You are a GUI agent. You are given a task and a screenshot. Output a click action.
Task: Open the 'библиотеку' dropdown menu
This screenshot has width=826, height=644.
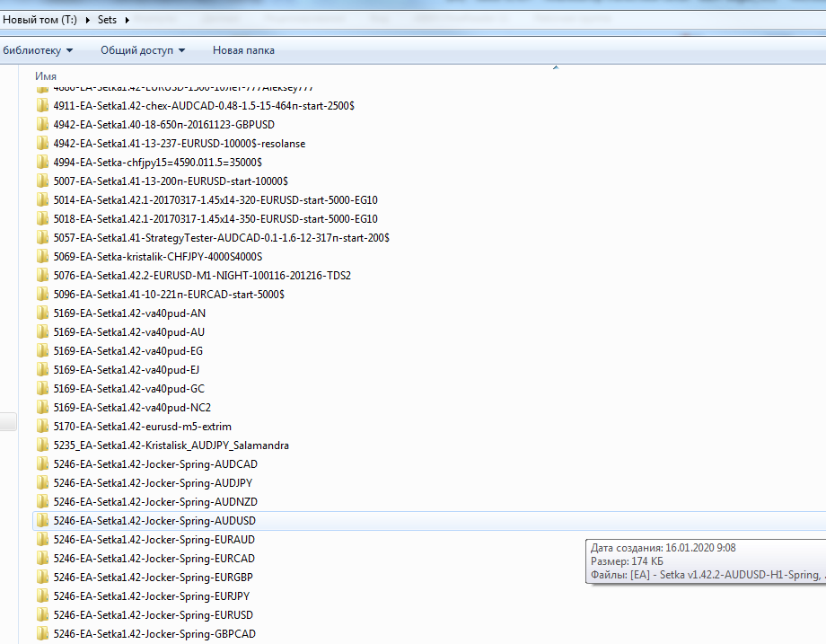tap(38, 50)
